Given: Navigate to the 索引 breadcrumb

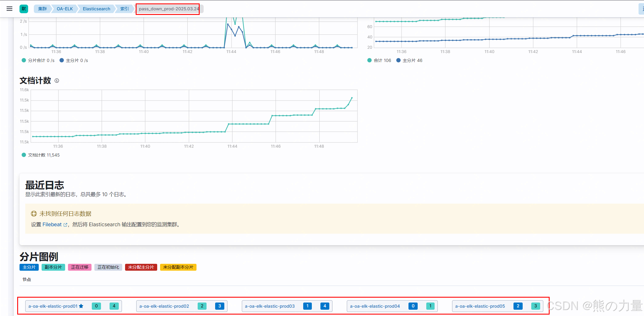Looking at the screenshot, I should [x=124, y=9].
